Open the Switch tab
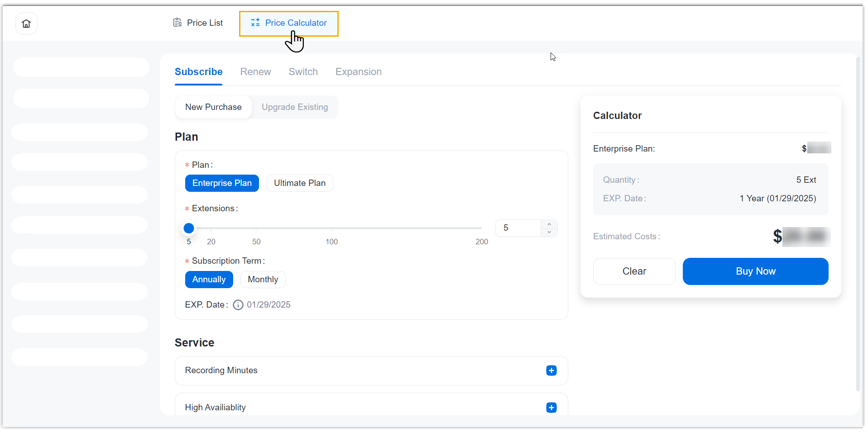The width and height of the screenshot is (868, 432). pos(303,72)
